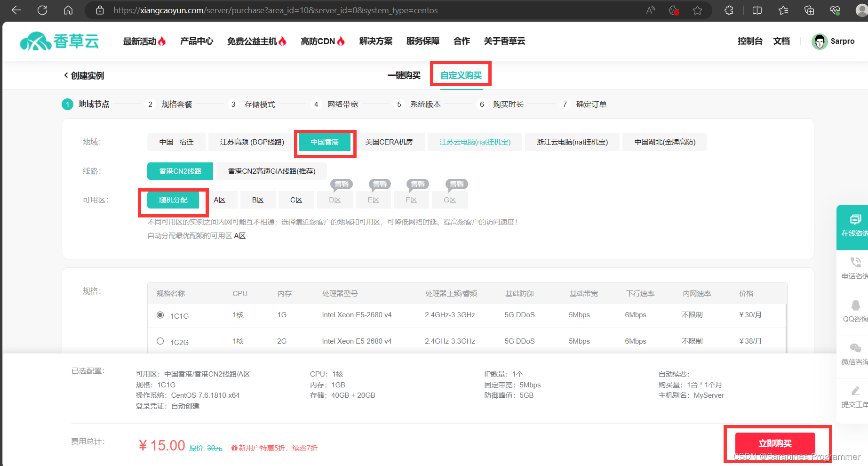The height and width of the screenshot is (466, 868).
Task: Click the phone consultation icon
Action: (855, 262)
